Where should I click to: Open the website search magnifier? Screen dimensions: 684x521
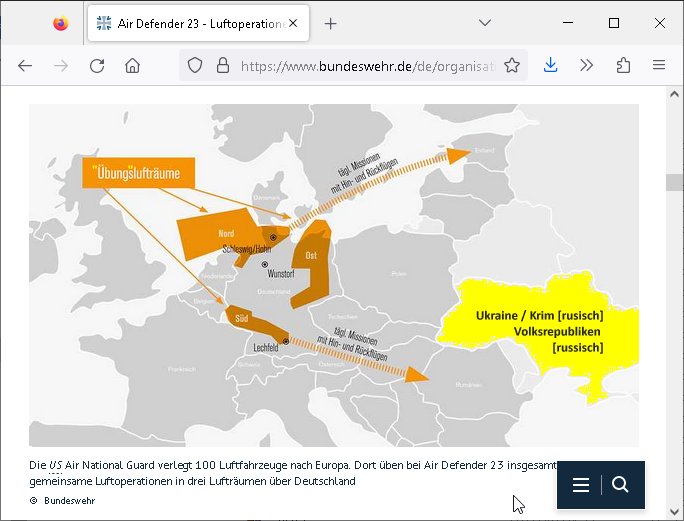(x=620, y=485)
